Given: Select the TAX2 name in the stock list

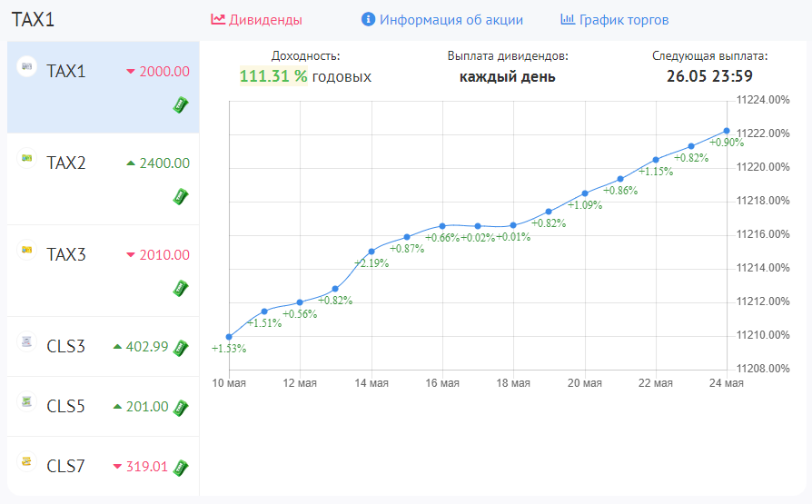Looking at the screenshot, I should pyautogui.click(x=66, y=163).
